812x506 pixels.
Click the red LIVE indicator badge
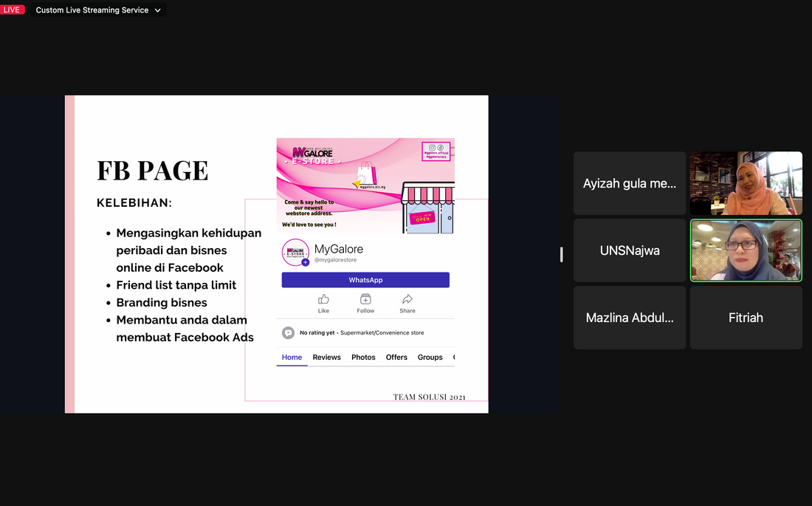[13, 10]
